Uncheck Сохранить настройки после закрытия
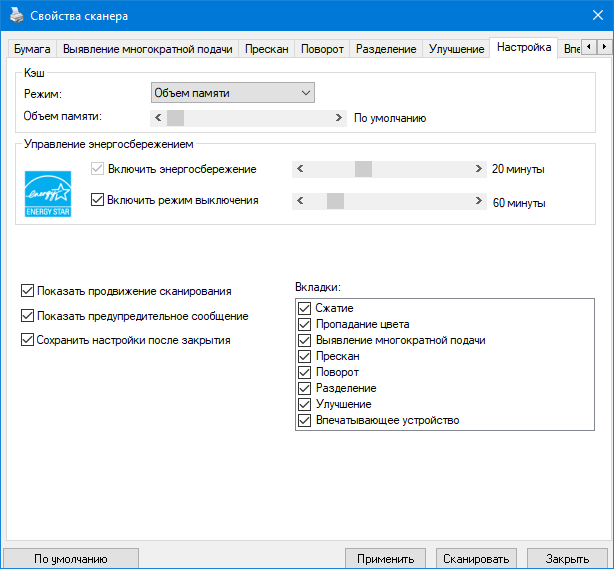This screenshot has height=569, width=614. [27, 340]
